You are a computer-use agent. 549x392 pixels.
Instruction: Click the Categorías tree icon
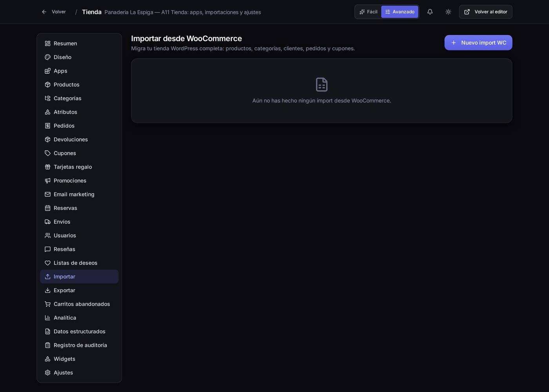(x=47, y=98)
